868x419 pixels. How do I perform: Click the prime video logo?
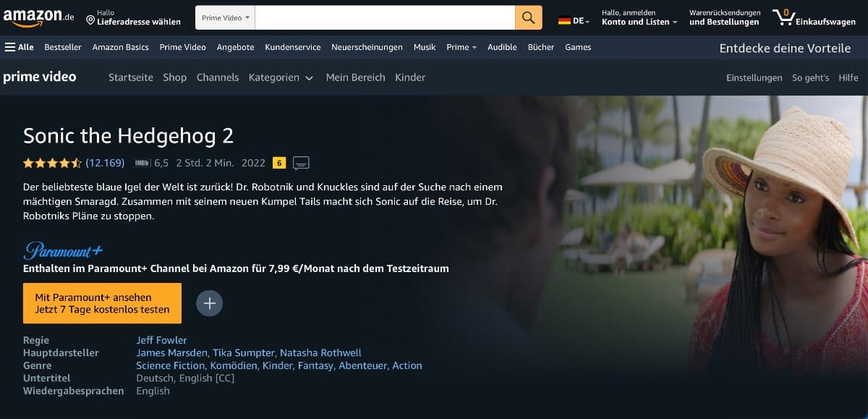pos(40,77)
